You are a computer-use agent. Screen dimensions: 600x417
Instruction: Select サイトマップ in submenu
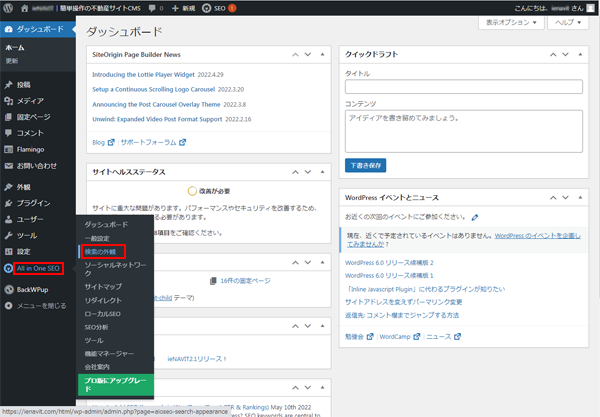click(103, 286)
